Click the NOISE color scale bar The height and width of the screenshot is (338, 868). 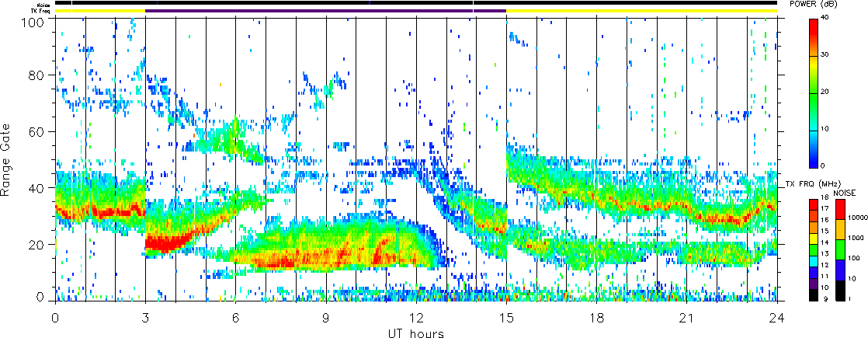coord(840,250)
